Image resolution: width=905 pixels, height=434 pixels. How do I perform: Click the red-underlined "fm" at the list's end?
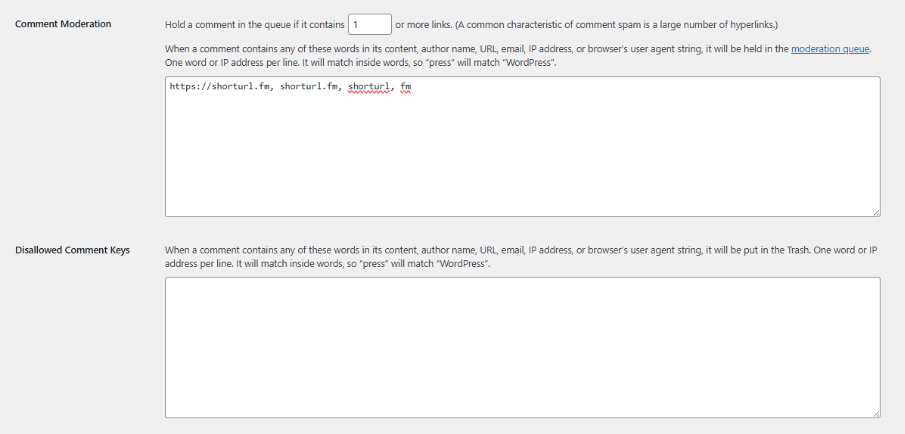406,88
